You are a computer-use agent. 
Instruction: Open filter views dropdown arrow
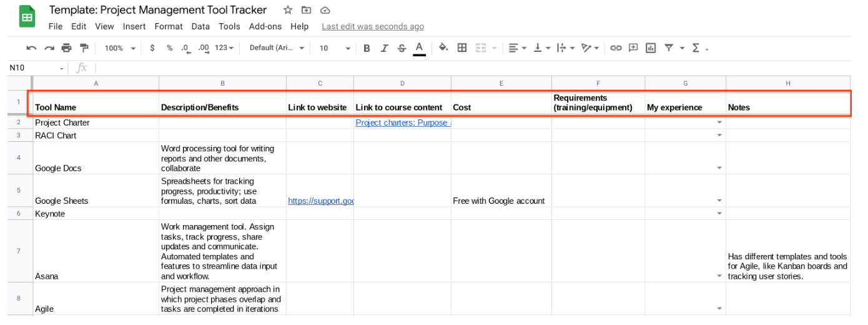pyautogui.click(x=682, y=48)
